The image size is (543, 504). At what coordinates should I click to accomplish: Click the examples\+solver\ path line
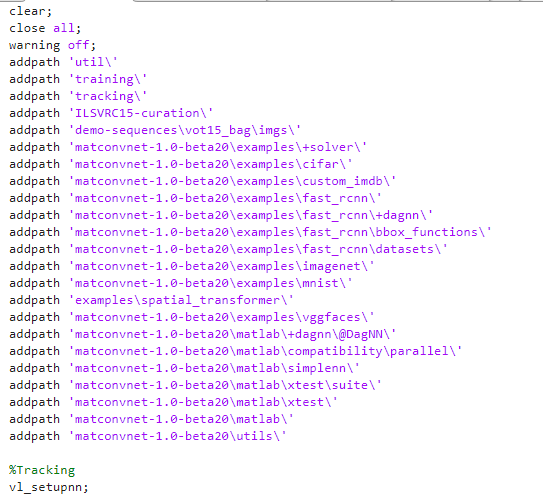coord(188,147)
